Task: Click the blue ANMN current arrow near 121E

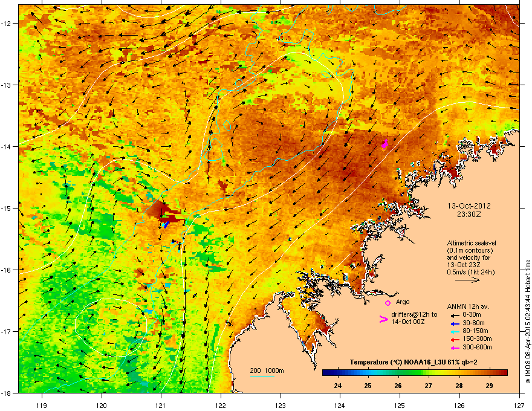Action: pos(166,224)
